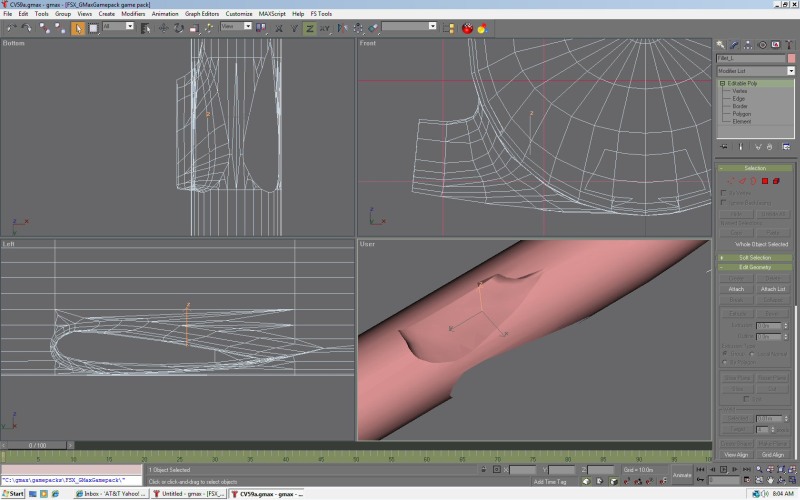This screenshot has height=500, width=800.
Task: Click the Windows Start button
Action: [x=13, y=494]
